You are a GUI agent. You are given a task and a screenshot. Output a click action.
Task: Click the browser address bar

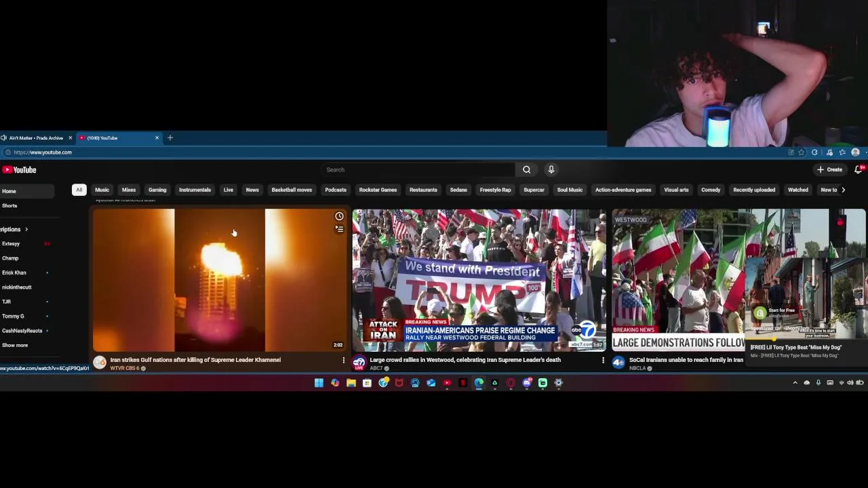point(393,152)
